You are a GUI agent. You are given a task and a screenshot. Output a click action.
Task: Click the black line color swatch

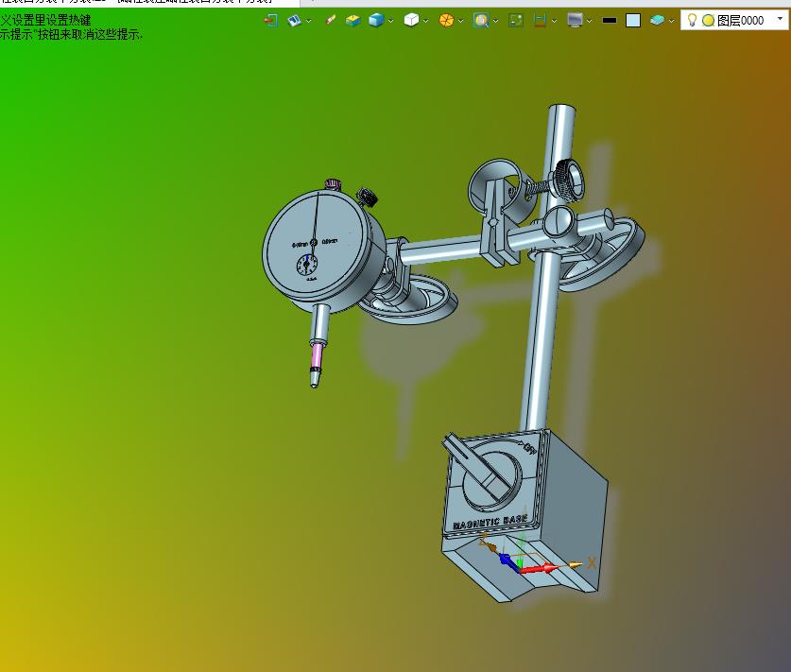point(610,21)
